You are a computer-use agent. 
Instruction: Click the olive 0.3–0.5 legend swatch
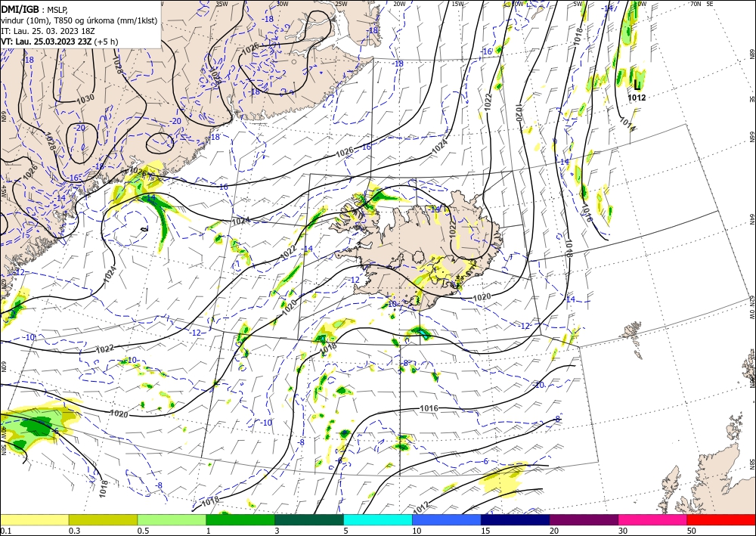pyautogui.click(x=103, y=519)
